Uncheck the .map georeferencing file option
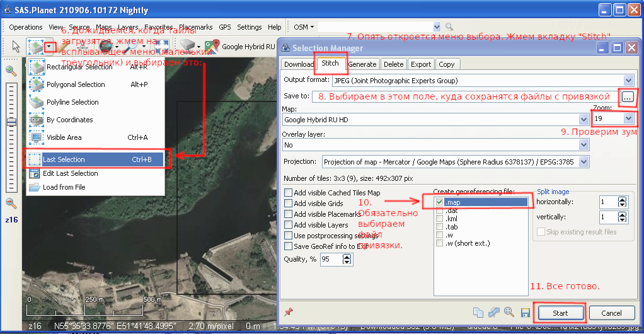Screen dimensions: 644x334 439,202
